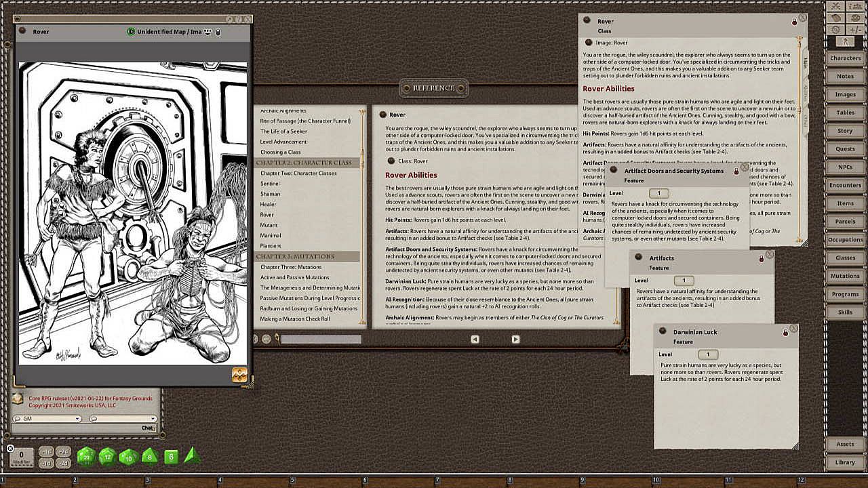Screen dimensions: 868x488
Task: Open the 'Class: Rover' link in reference text
Action: [x=391, y=161]
